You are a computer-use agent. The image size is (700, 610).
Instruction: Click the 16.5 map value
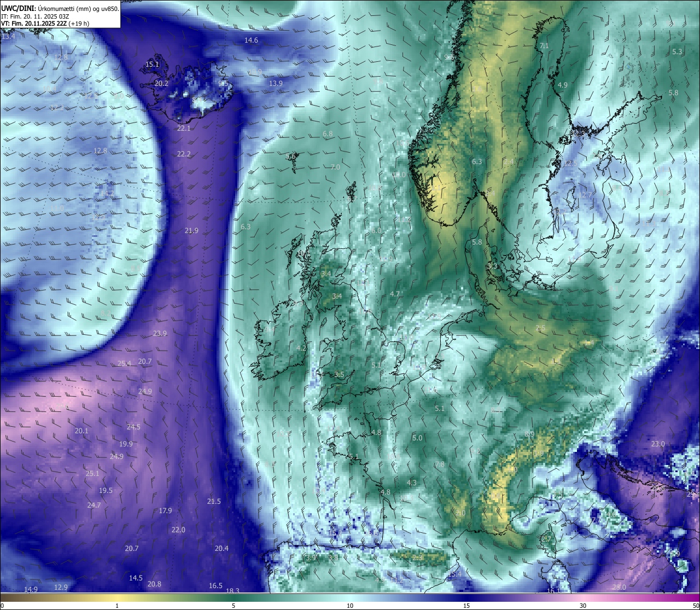point(216,586)
